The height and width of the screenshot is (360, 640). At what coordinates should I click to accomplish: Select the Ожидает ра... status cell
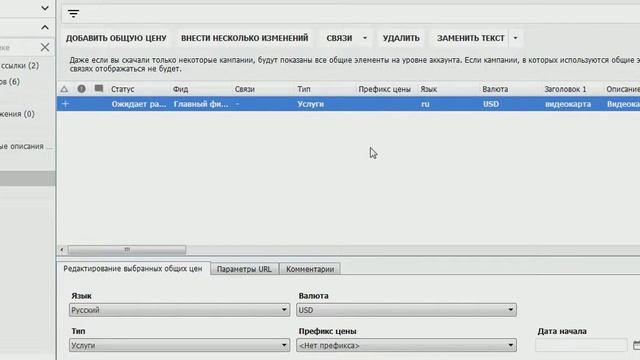tap(139, 104)
